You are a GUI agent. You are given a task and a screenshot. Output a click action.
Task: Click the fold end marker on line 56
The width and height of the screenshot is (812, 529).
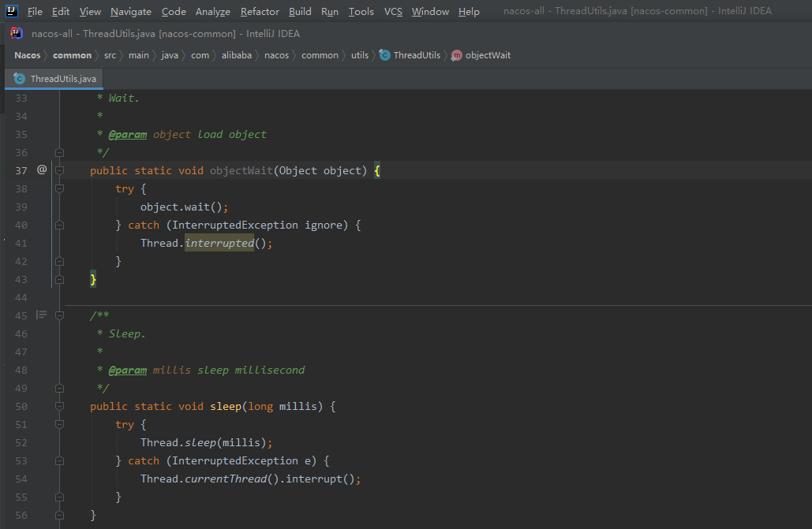pos(59,515)
